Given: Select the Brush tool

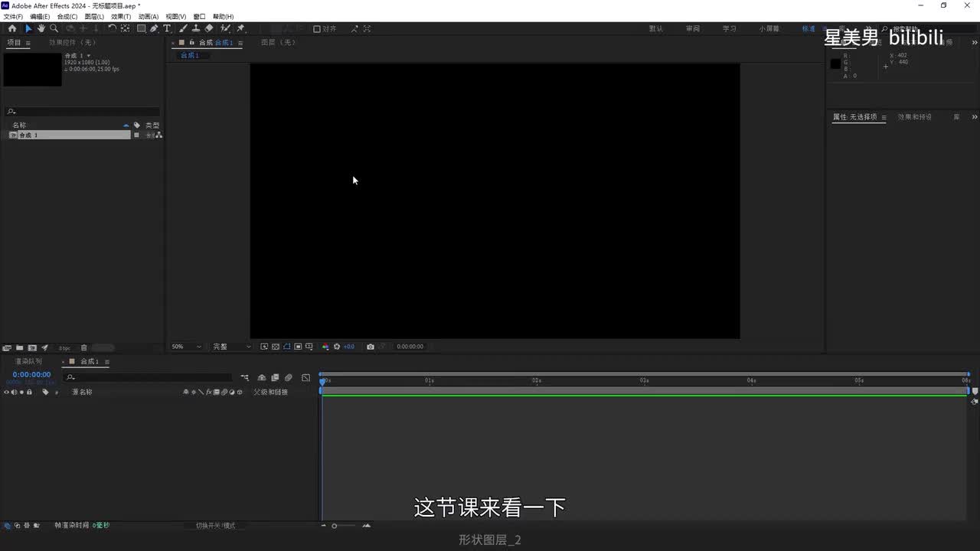Looking at the screenshot, I should pyautogui.click(x=184, y=28).
